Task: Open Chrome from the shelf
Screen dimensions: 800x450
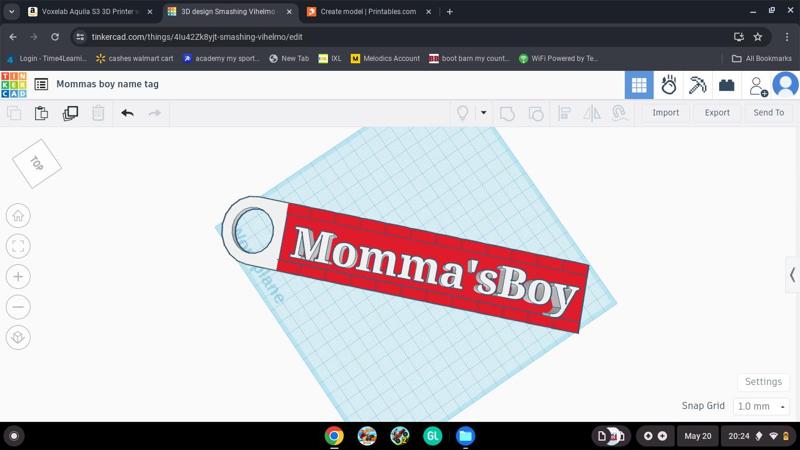Action: tap(334, 436)
